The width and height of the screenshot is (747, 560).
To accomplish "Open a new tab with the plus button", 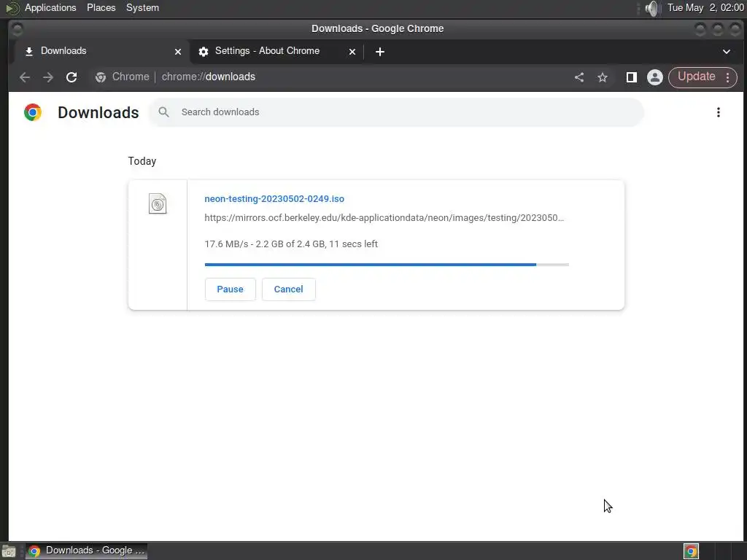I will 379,52.
